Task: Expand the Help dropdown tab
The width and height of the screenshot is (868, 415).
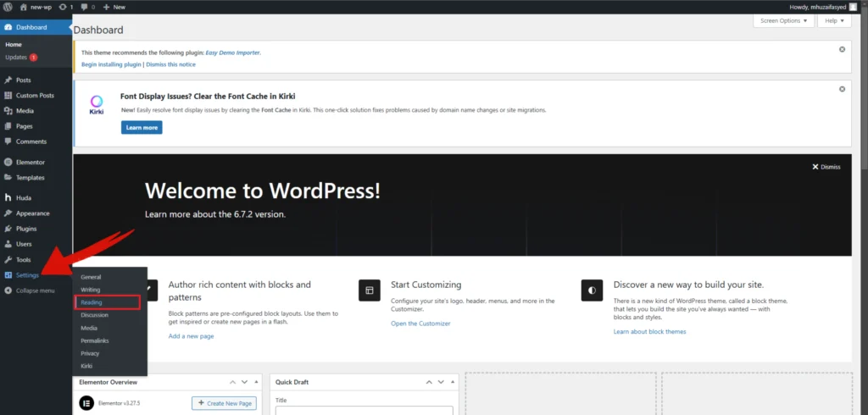Action: (x=834, y=20)
